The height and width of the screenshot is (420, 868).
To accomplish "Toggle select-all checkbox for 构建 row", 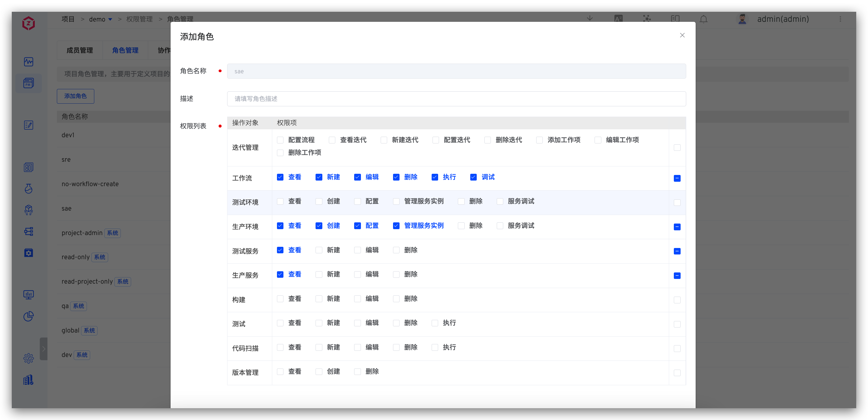I will pos(677,300).
